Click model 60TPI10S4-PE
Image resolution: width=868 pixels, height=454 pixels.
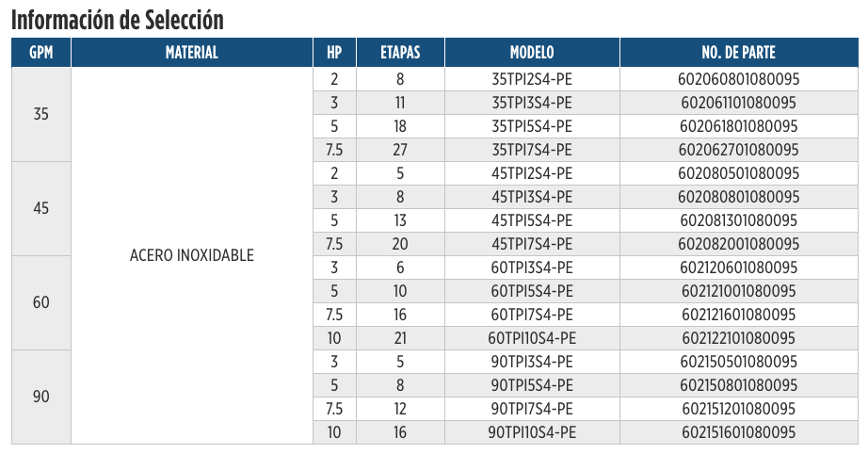pyautogui.click(x=532, y=338)
